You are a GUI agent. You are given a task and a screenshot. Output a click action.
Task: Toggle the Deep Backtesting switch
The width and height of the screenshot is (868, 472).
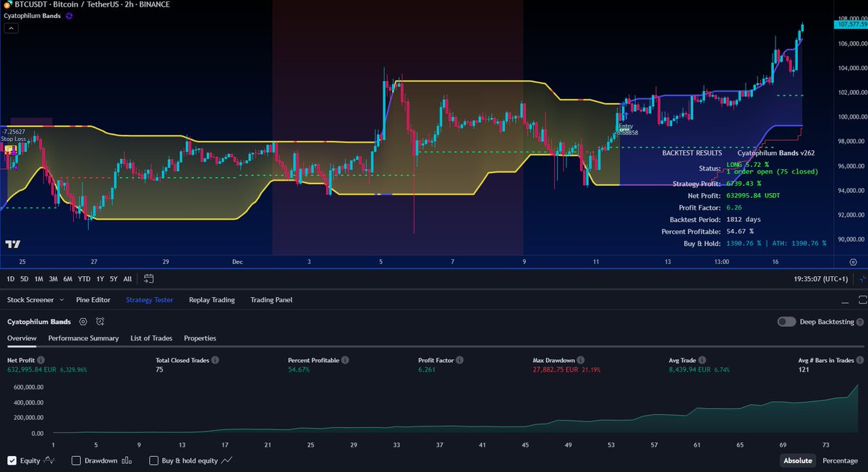pos(787,322)
